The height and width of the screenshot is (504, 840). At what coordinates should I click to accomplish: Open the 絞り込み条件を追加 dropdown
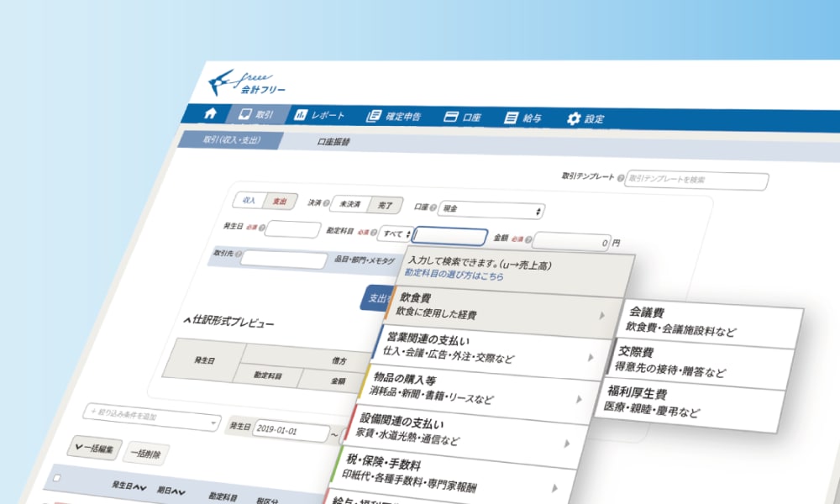(152, 416)
